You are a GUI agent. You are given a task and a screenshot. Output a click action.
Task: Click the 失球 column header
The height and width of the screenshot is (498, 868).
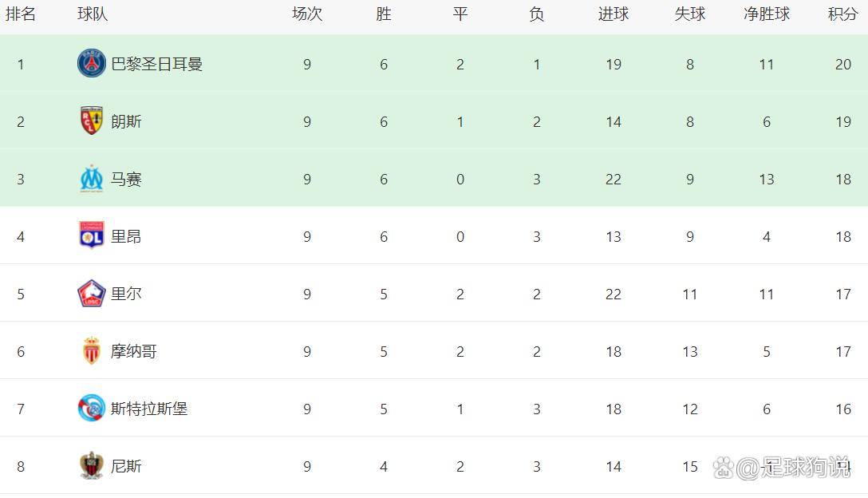pyautogui.click(x=689, y=14)
